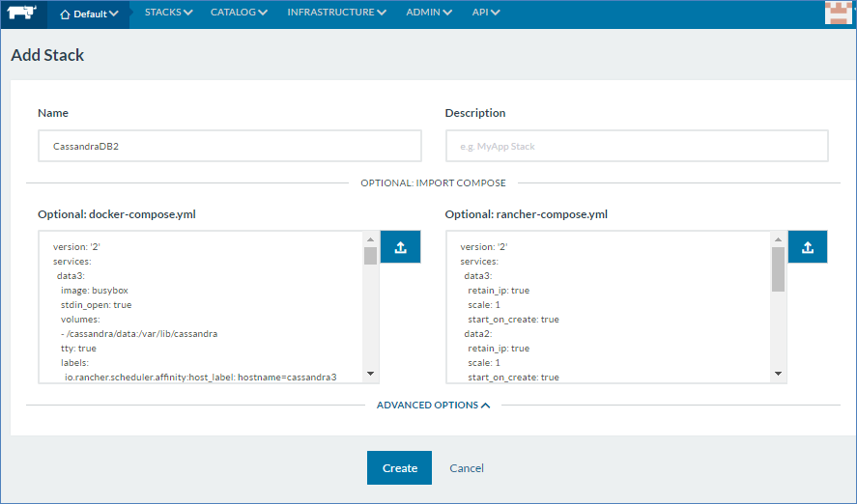Open the user avatar menu
The width and height of the screenshot is (857, 504).
click(x=840, y=13)
